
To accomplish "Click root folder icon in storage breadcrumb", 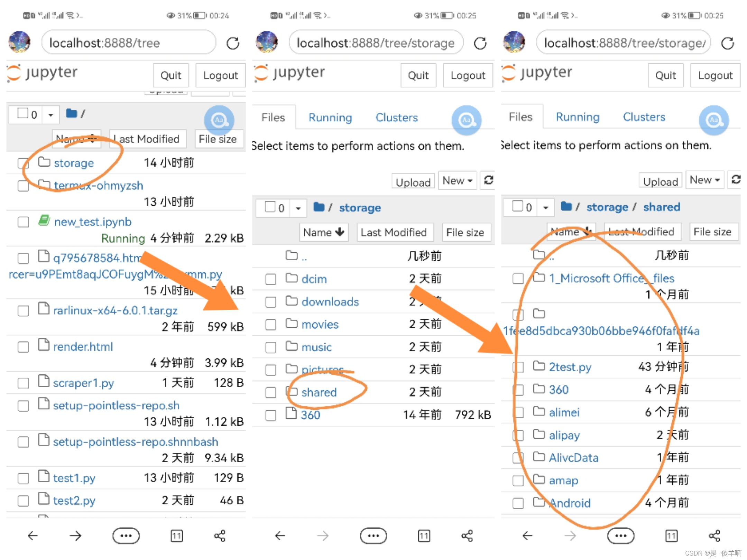I will (x=319, y=207).
